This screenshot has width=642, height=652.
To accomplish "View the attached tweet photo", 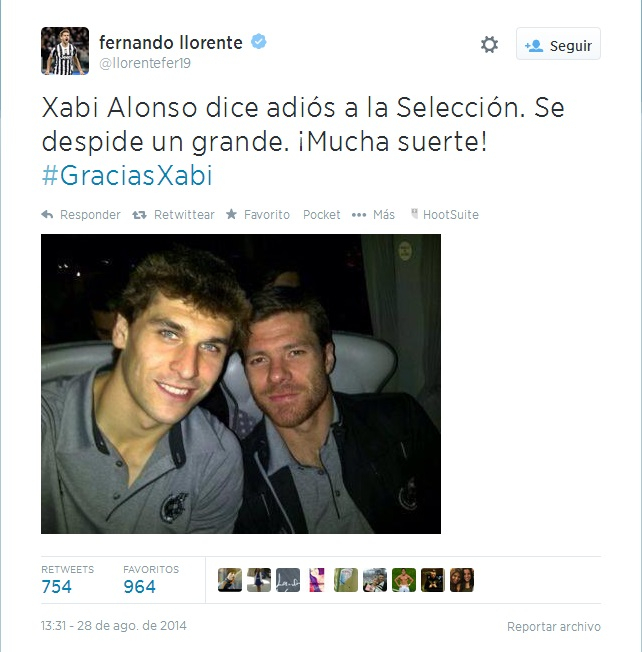I will click(x=241, y=384).
